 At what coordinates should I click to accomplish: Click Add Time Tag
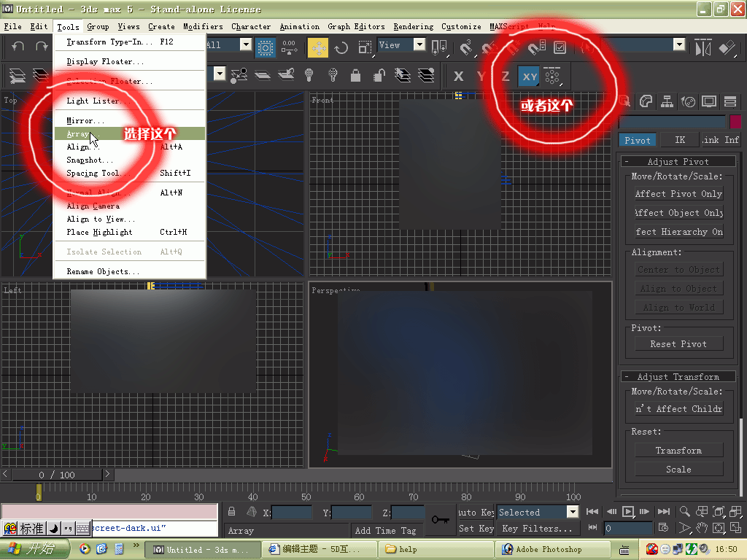click(385, 531)
